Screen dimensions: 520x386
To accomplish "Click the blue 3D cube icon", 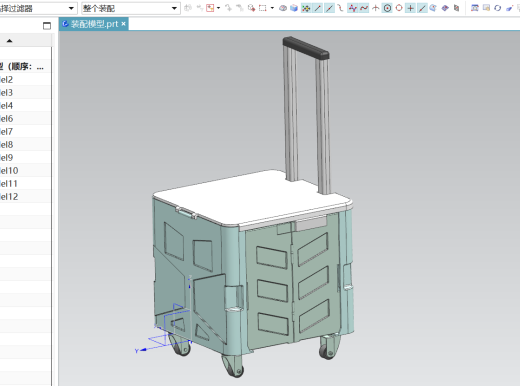I will [294, 8].
